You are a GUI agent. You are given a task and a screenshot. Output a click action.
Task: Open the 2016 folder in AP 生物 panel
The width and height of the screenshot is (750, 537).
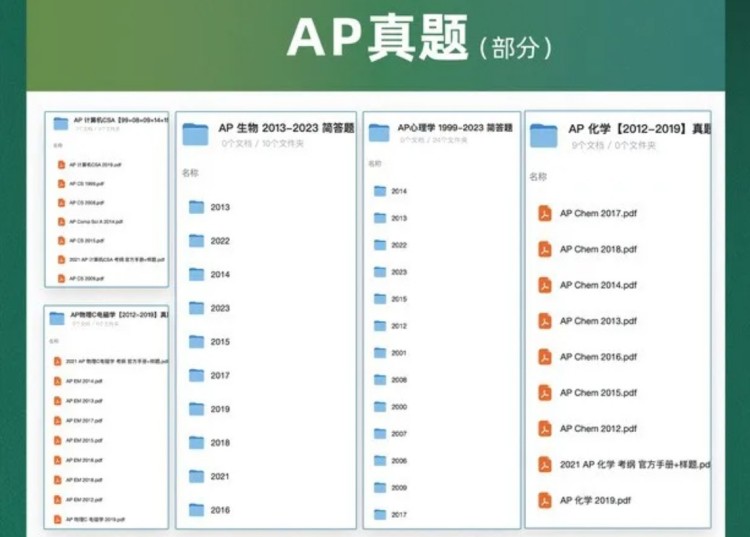tap(219, 510)
